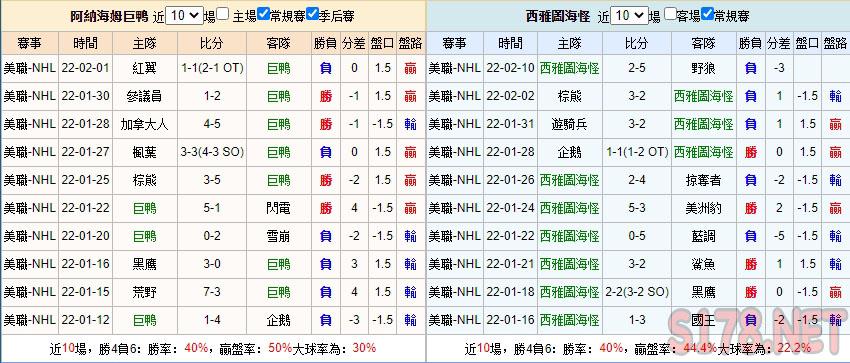Select the 雪崩 away team cell

click(279, 236)
